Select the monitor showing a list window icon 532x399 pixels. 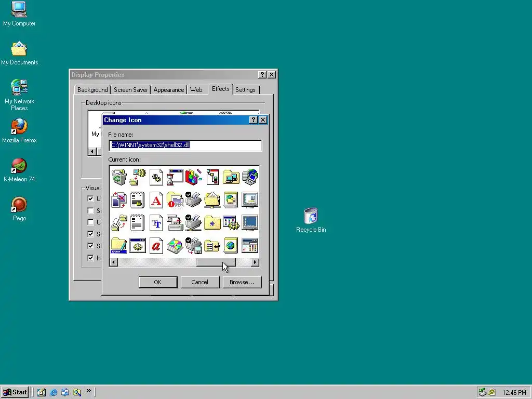point(250,200)
